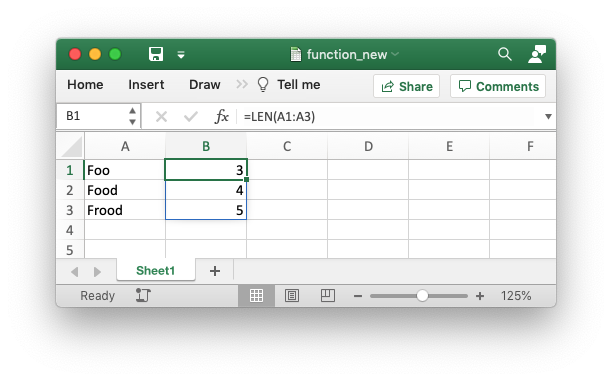Switch to Page Layout view
The height and width of the screenshot is (381, 612).
(x=292, y=296)
